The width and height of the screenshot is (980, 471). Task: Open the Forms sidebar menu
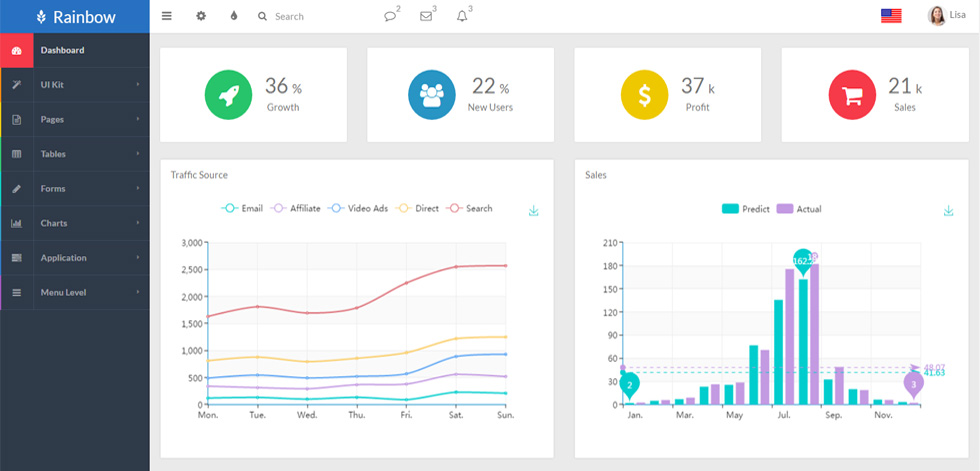coord(75,189)
